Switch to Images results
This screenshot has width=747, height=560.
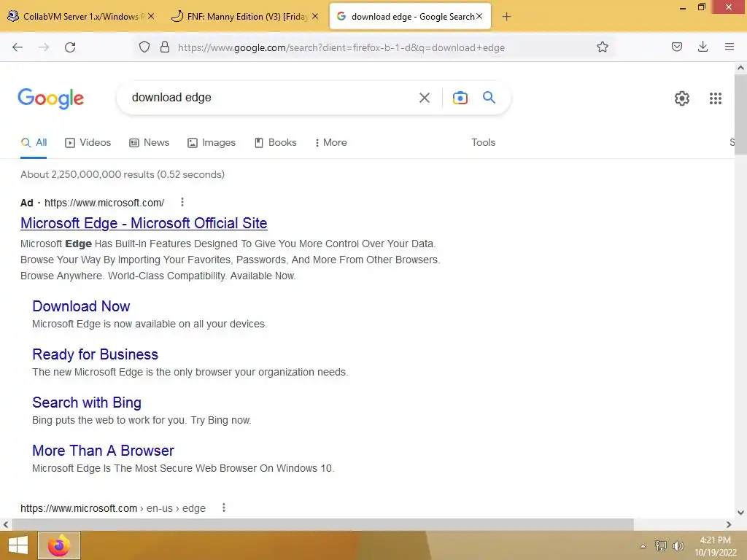coord(212,142)
